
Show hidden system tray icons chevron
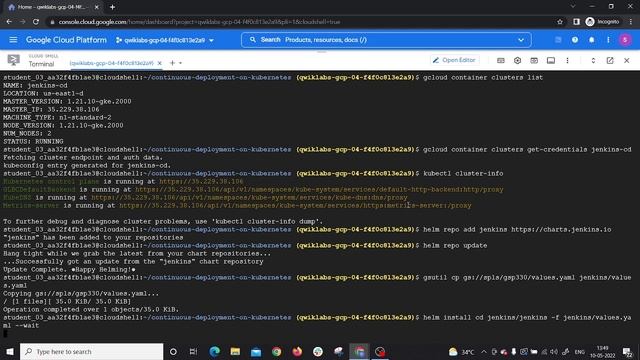pos(484,351)
